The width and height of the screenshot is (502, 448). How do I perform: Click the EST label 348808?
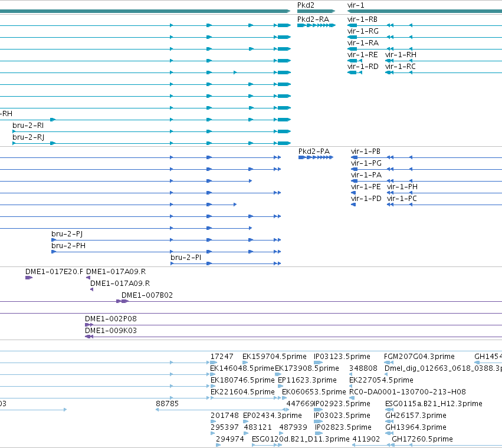tap(363, 369)
